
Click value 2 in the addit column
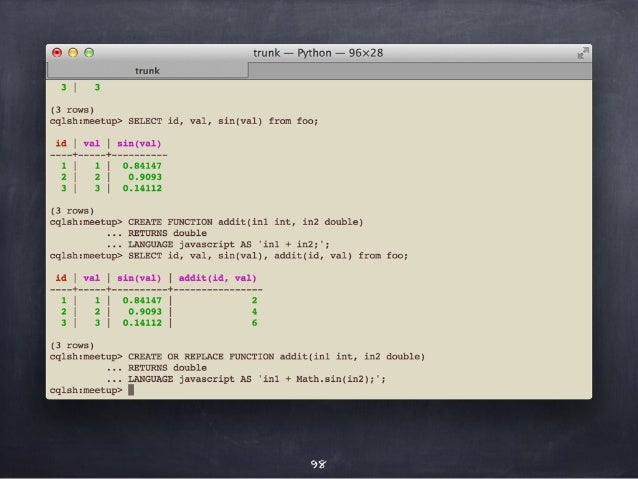click(254, 300)
